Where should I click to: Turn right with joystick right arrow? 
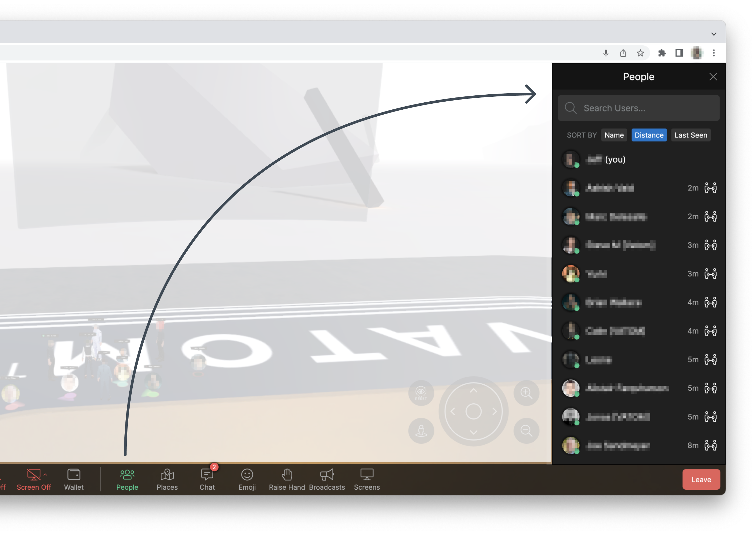pos(494,411)
